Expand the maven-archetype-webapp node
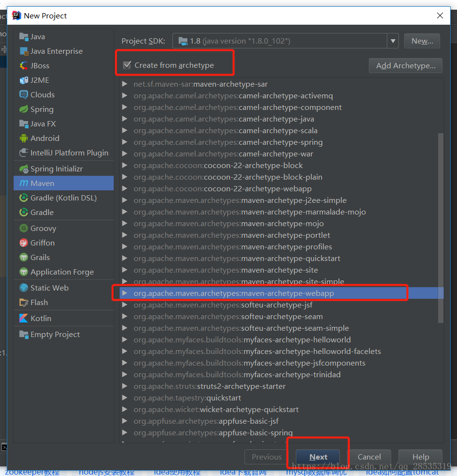The height and width of the screenshot is (476, 457). [x=124, y=293]
